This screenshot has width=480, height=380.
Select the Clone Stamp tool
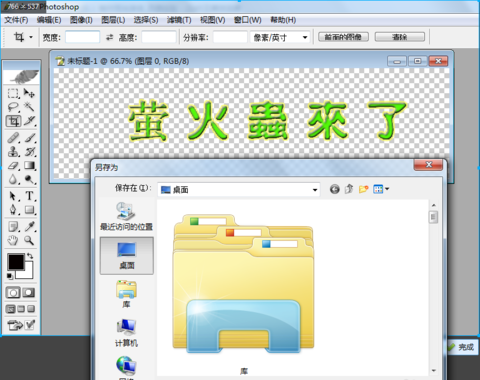13,152
